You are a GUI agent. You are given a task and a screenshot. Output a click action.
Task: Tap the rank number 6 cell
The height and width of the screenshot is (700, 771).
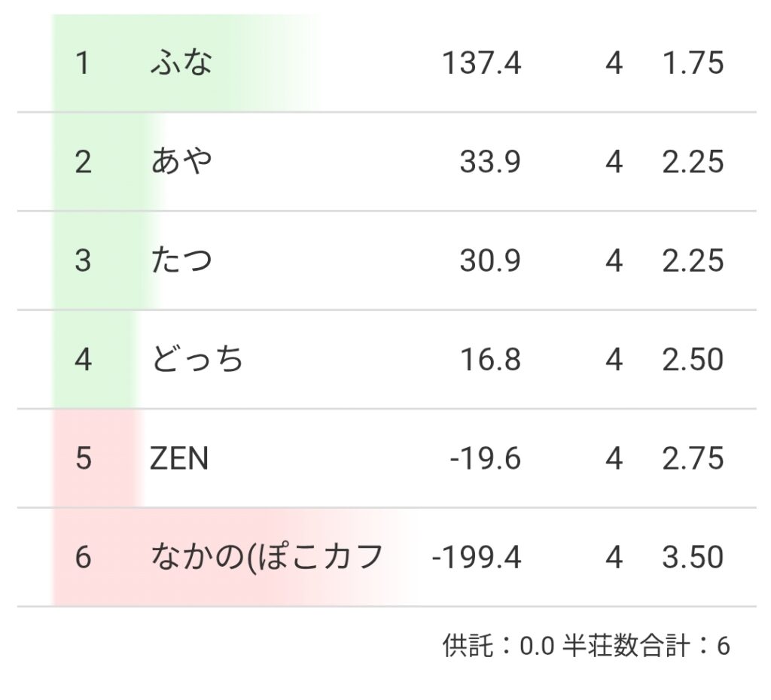point(83,558)
